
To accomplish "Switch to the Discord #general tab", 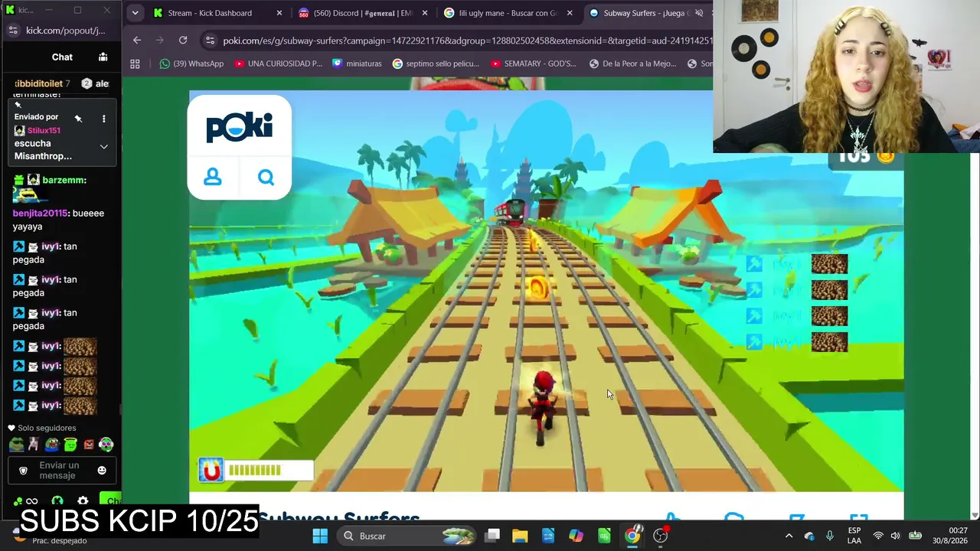I will [x=362, y=13].
